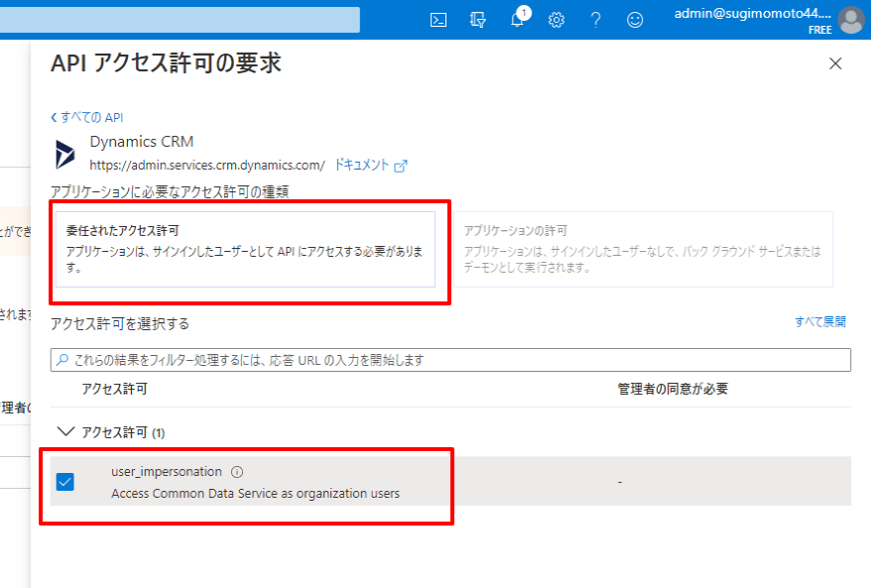Click the user_impersonation permission name

(167, 472)
